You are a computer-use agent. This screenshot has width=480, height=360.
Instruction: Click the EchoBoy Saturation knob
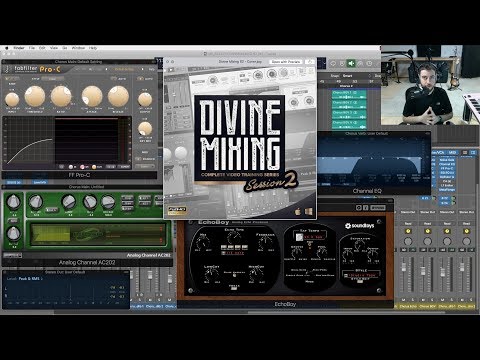point(359,245)
